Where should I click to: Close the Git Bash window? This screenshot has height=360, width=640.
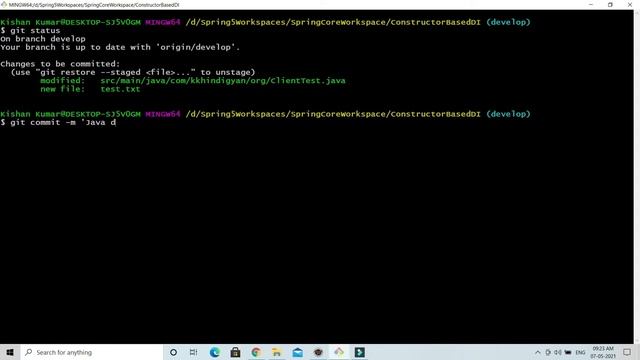[630, 4]
